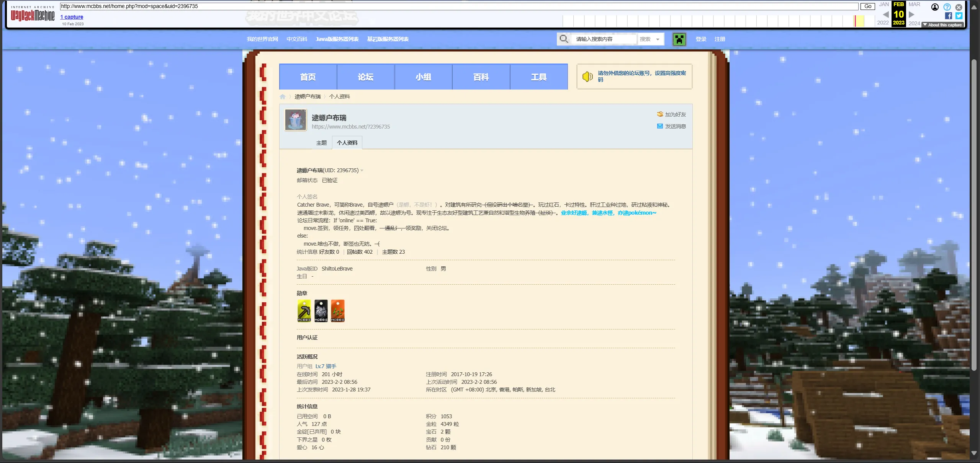Screen dimensions: 980x463
Task: Click 基岩版服务器列表 link
Action: (x=388, y=39)
